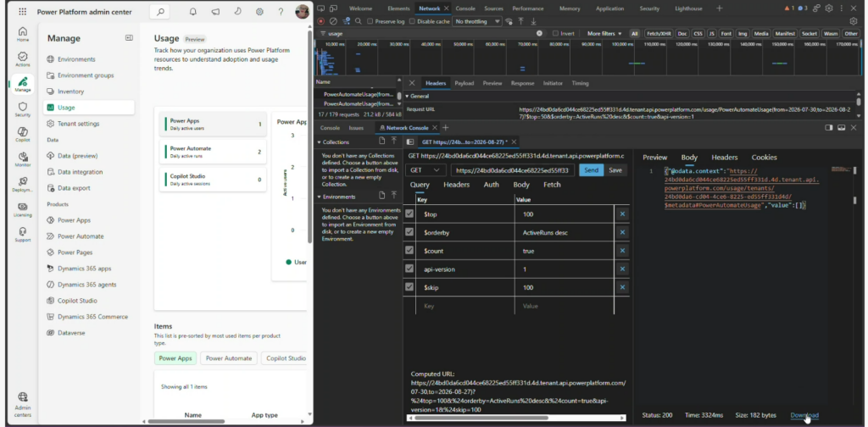Open the GET method dropdown

[426, 170]
